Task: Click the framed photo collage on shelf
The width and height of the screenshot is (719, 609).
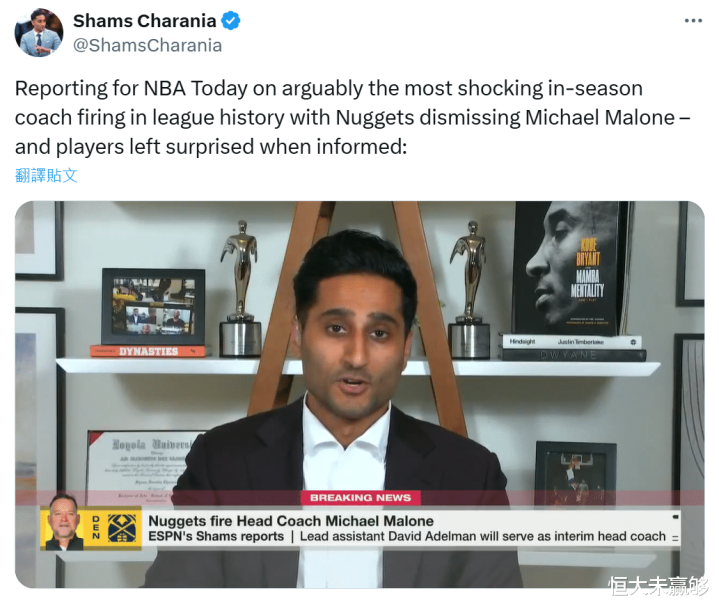Action: click(x=153, y=307)
